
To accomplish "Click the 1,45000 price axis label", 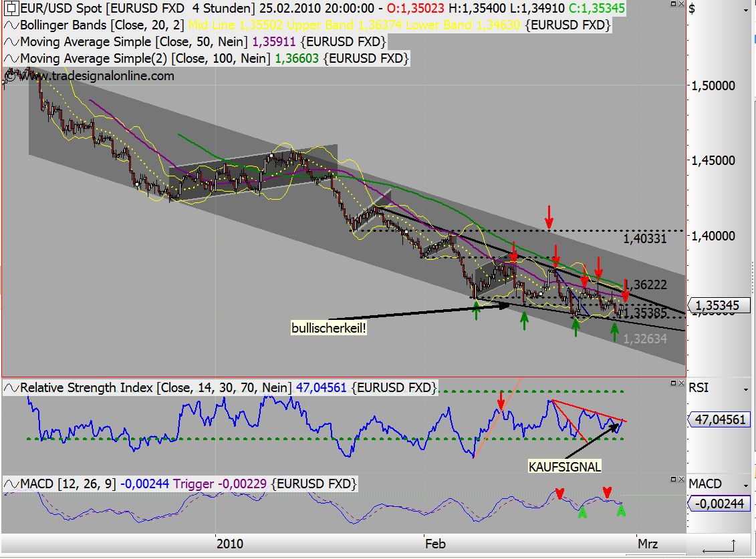I will coord(714,161).
